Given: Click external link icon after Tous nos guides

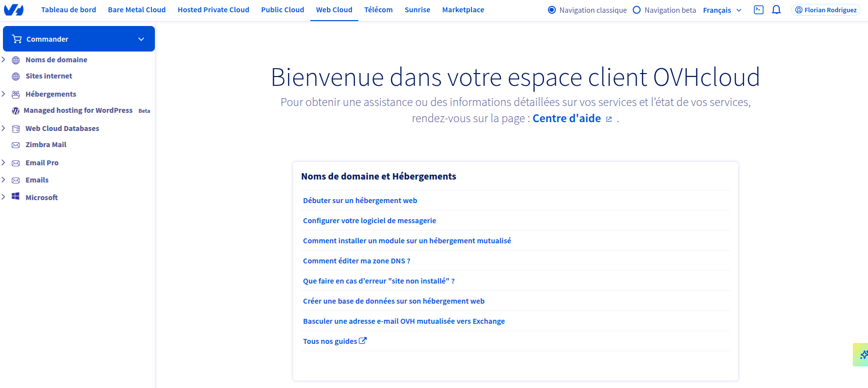Looking at the screenshot, I should coord(363,340).
